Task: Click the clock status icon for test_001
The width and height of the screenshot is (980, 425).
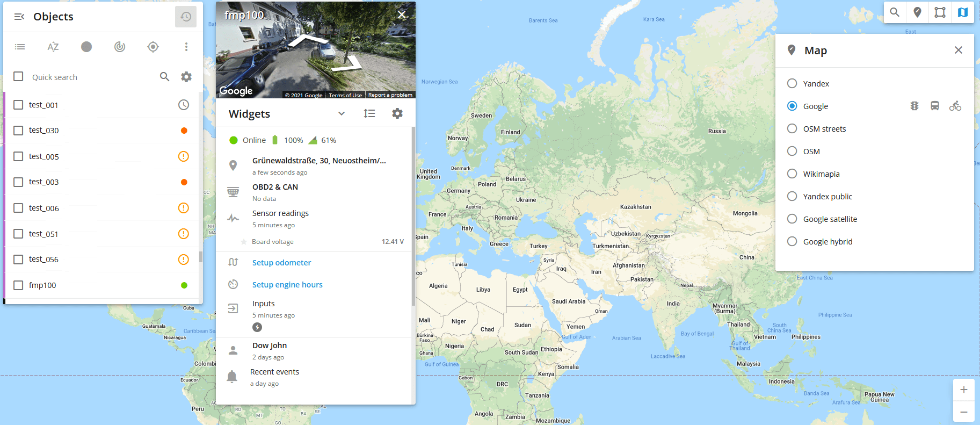Action: click(184, 105)
